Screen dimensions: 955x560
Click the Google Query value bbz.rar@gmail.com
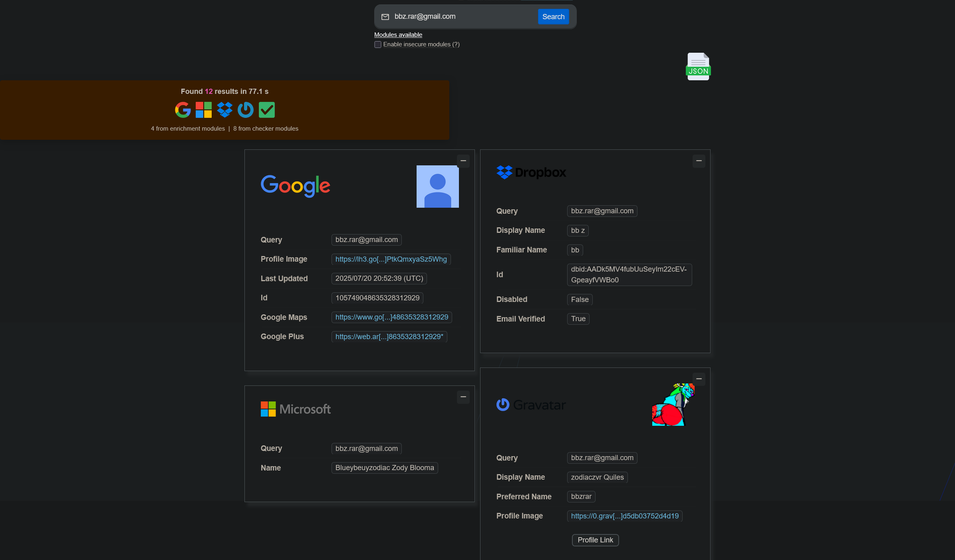pyautogui.click(x=367, y=240)
